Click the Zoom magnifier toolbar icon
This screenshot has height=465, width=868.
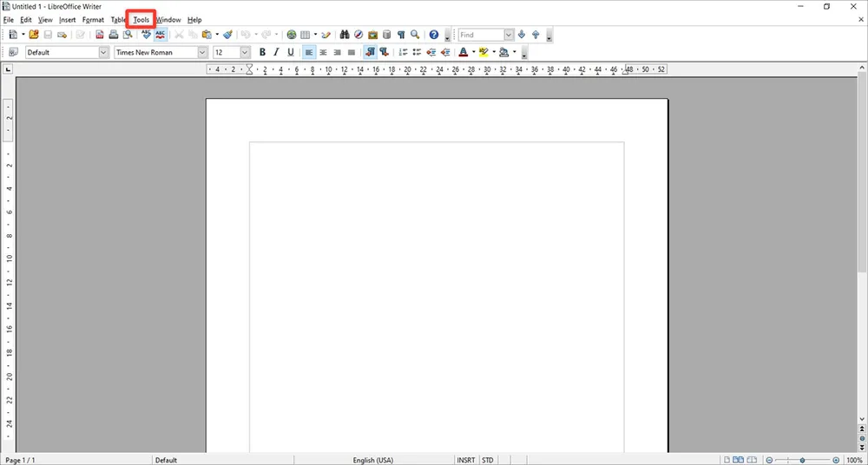point(415,35)
